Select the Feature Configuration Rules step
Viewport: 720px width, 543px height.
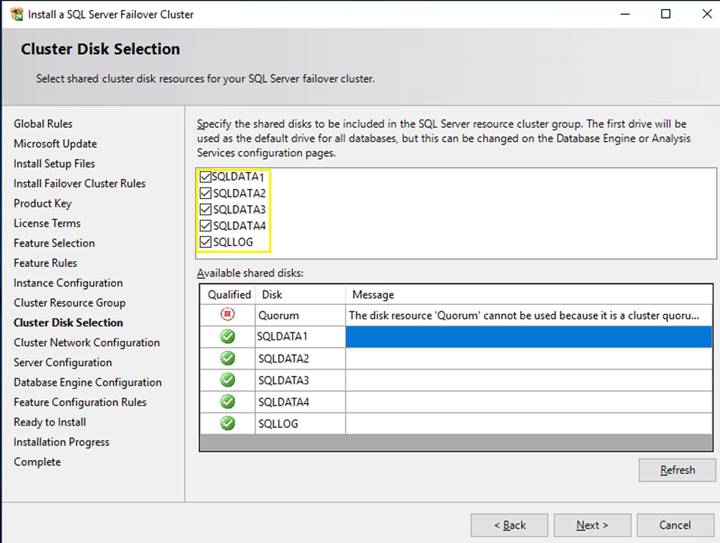tap(80, 402)
